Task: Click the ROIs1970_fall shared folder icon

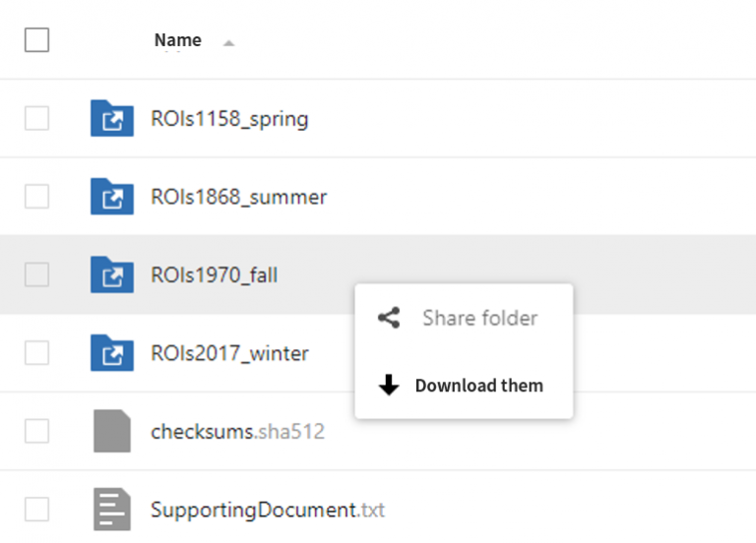Action: click(x=112, y=274)
